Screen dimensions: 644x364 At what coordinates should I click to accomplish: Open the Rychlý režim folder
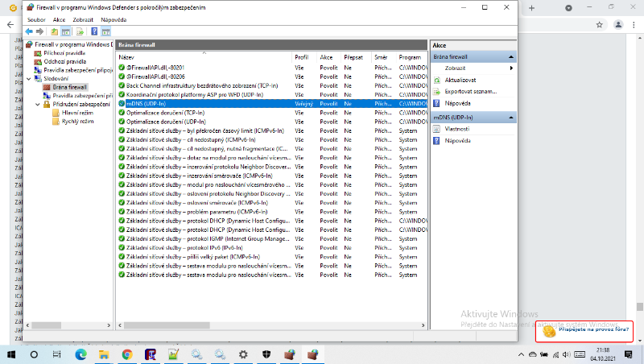(x=77, y=121)
